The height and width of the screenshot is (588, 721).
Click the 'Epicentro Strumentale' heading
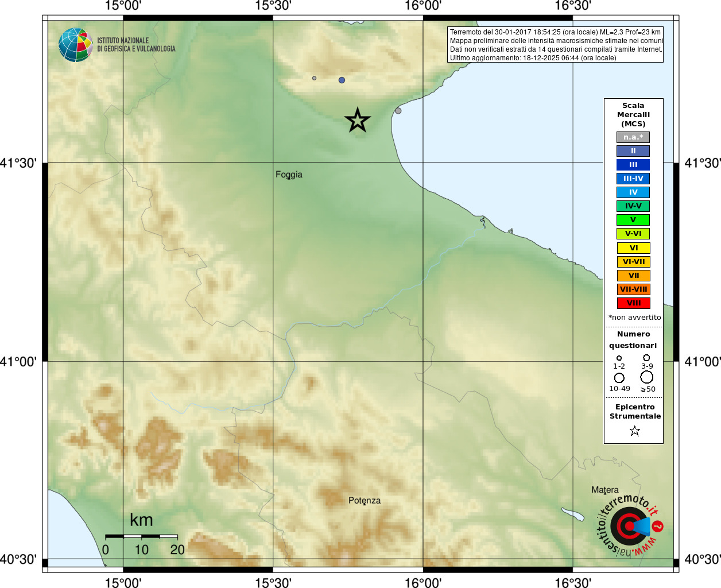635,412
